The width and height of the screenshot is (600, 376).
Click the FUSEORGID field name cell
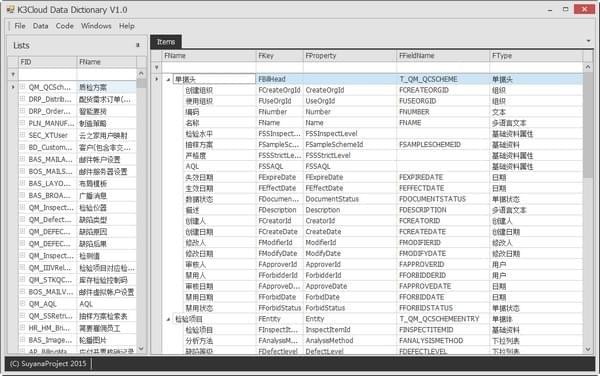tap(443, 101)
